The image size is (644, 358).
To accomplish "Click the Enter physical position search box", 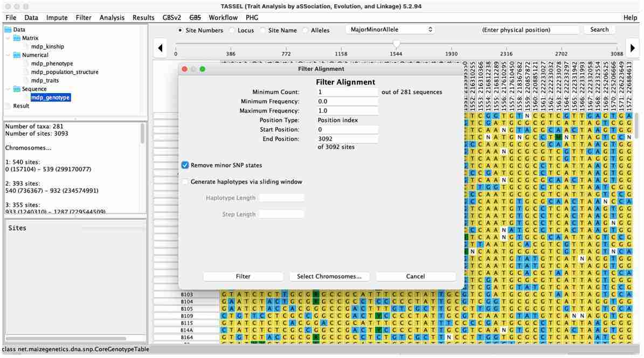I will click(x=529, y=30).
